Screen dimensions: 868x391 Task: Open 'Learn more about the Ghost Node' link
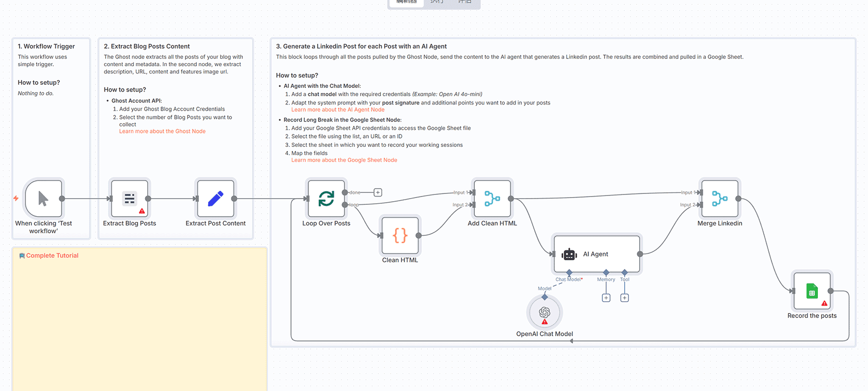pos(162,131)
